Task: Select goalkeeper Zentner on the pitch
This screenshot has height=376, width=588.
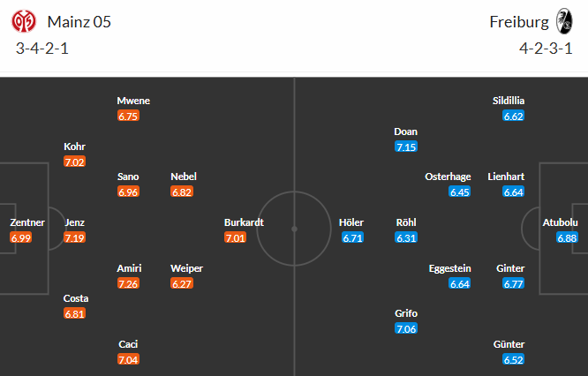Action: pos(27,222)
